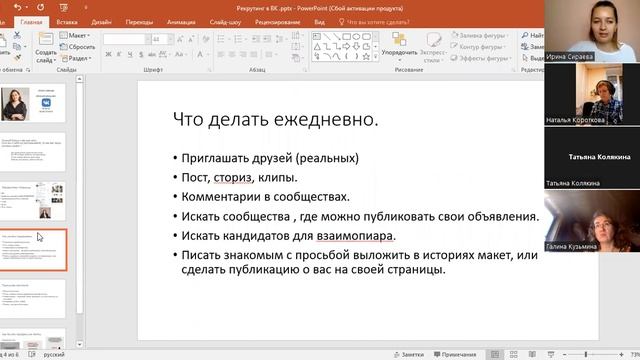This screenshot has height=360, width=640.
Task: Switch to the Рецензирование tab
Action: click(x=278, y=22)
